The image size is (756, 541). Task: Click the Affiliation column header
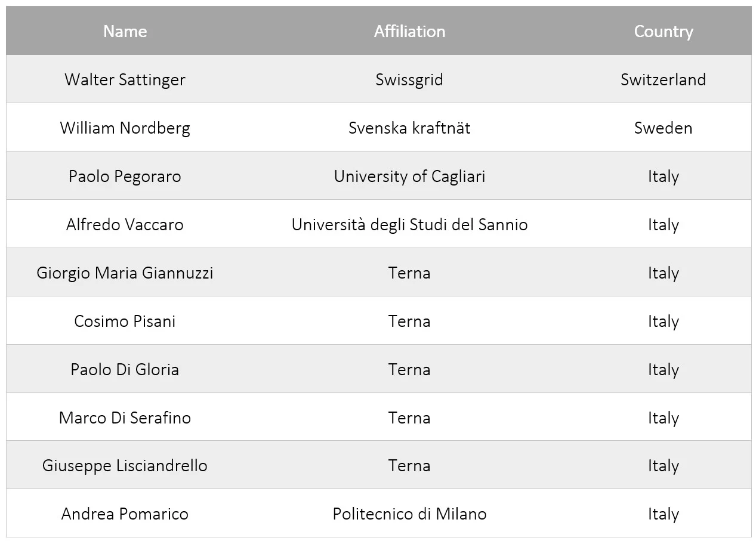pos(409,31)
